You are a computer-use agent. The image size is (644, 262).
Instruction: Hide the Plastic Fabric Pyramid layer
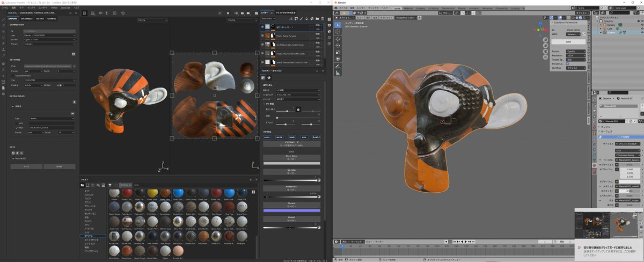point(262,35)
